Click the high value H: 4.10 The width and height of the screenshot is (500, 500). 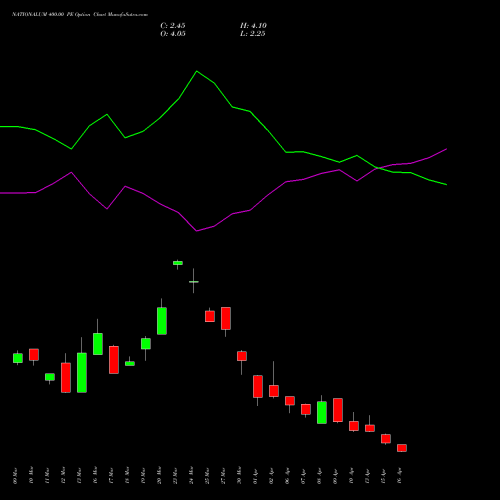pos(253,26)
